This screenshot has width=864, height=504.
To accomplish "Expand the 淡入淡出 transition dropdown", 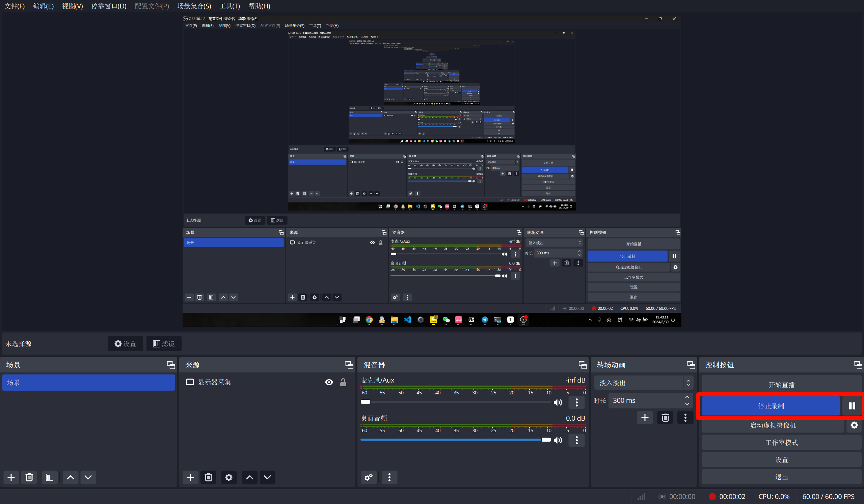I will 688,383.
